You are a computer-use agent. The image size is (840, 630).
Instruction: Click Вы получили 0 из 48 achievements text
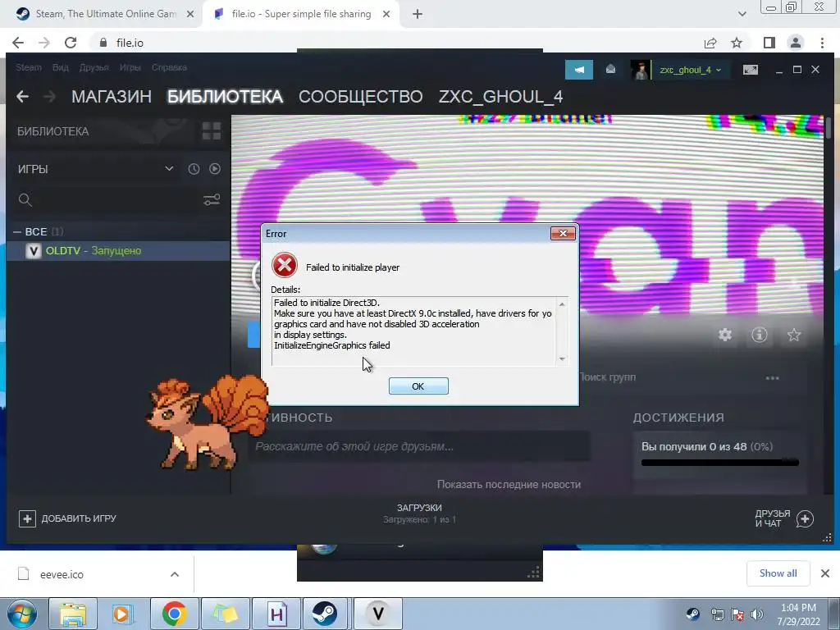(x=706, y=446)
